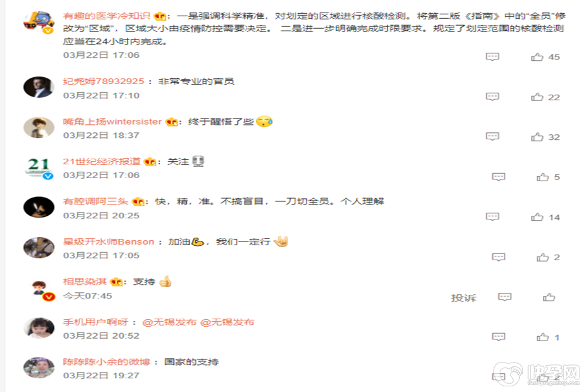Like the comment from 有趣的医学冷知识
Screen dimensions: 587x392
537,57
